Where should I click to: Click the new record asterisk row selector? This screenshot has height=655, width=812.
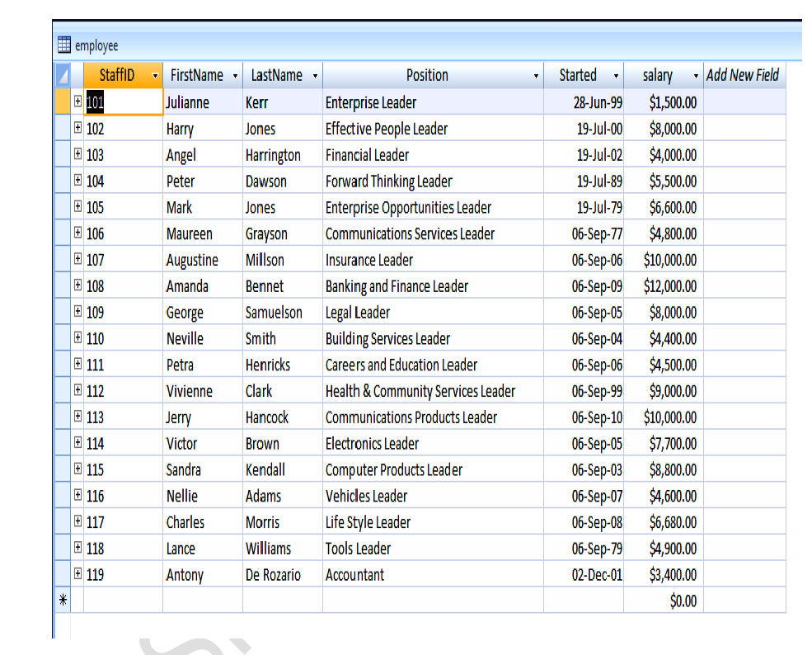(63, 601)
